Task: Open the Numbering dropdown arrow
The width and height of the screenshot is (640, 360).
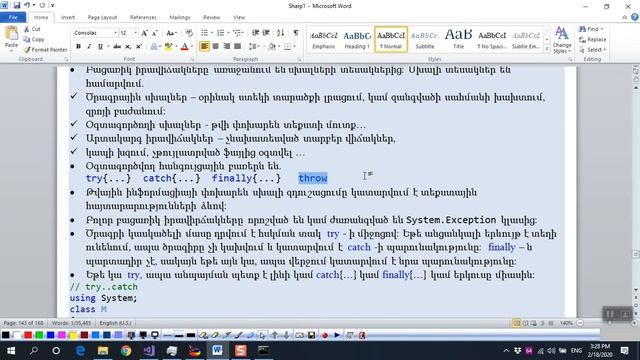Action: click(228, 33)
